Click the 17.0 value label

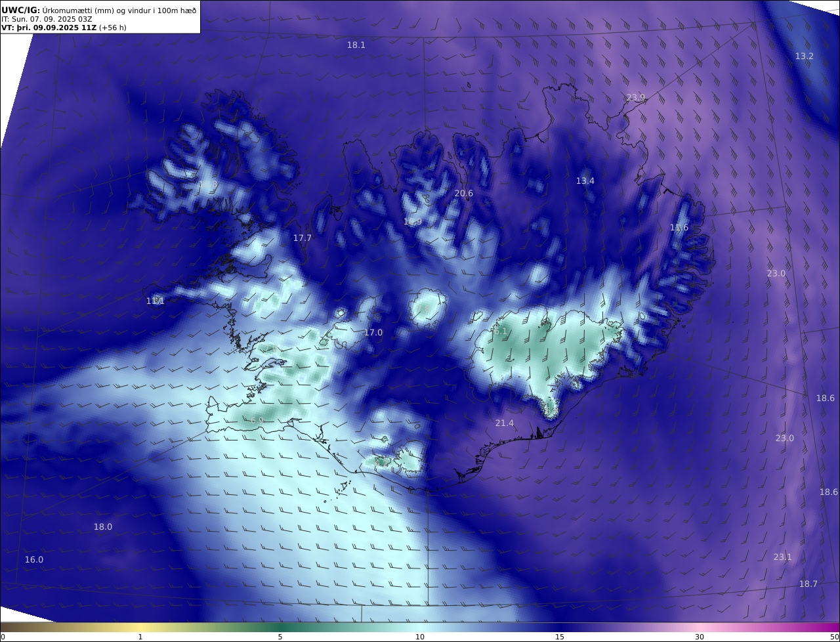(x=373, y=333)
